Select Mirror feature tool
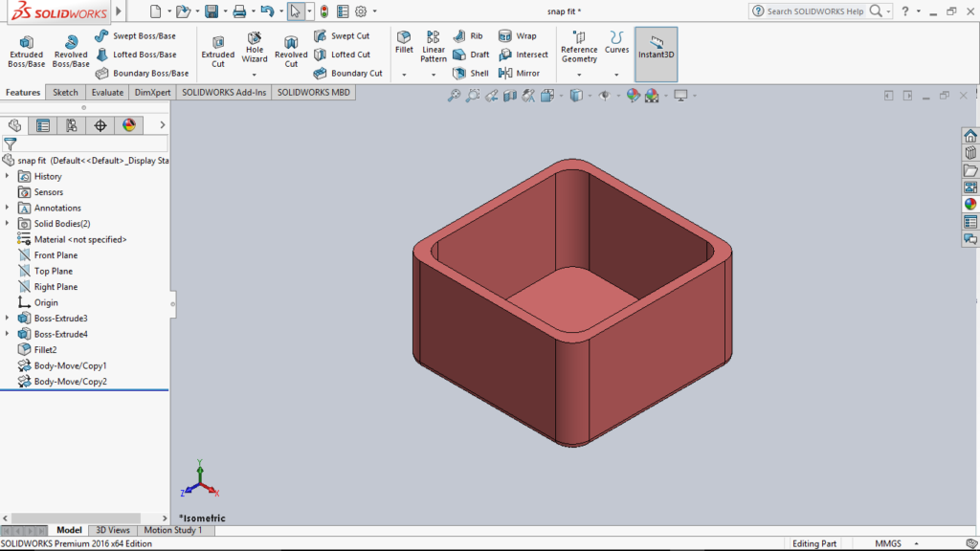 (519, 73)
